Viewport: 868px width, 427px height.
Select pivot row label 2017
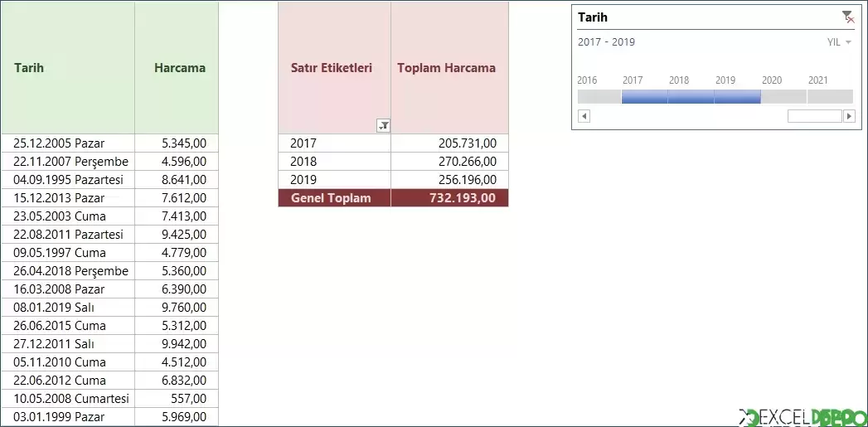click(x=334, y=143)
